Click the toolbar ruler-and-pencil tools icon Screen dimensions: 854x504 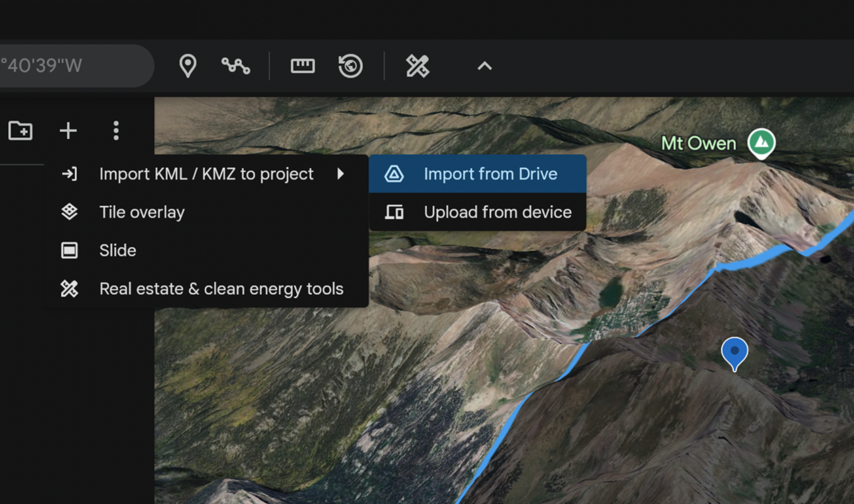click(417, 66)
